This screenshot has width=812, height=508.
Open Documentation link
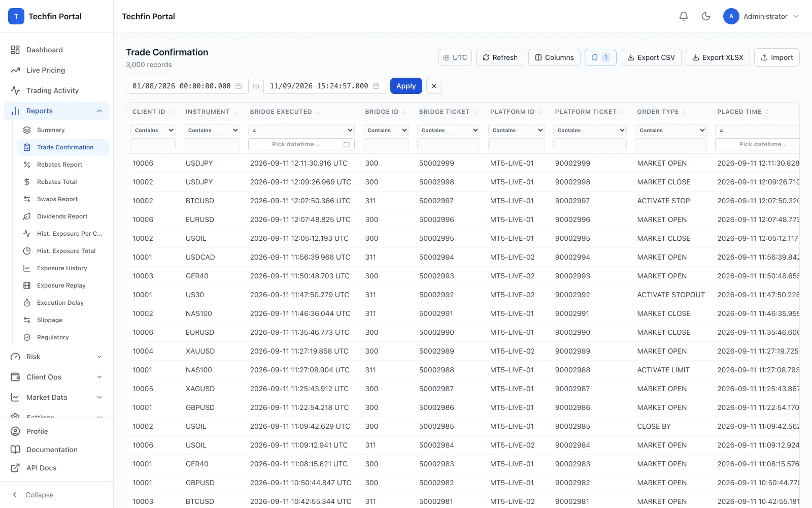point(56,450)
